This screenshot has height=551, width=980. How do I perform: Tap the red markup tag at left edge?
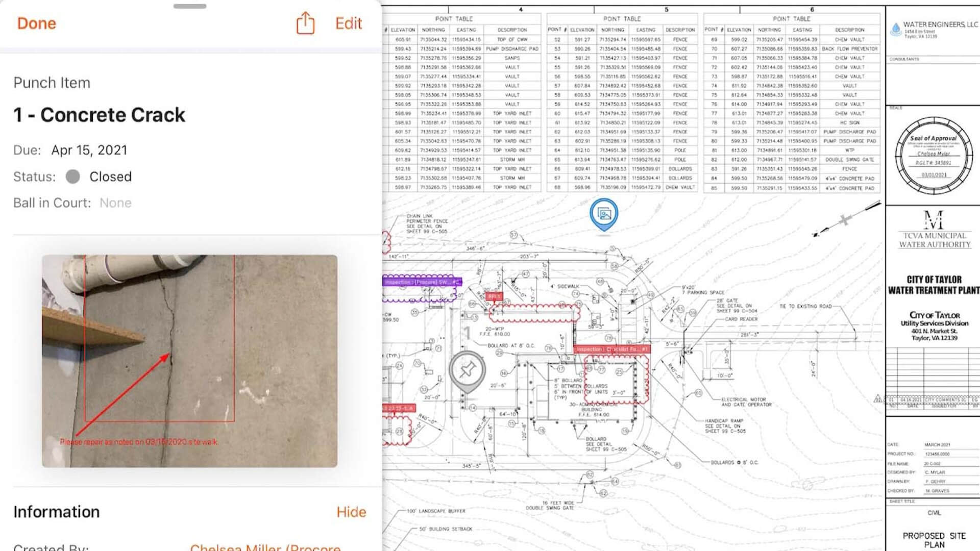[398, 409]
